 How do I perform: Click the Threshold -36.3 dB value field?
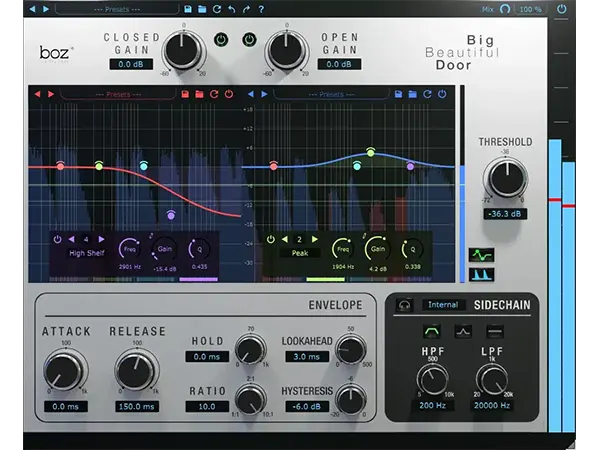505,214
